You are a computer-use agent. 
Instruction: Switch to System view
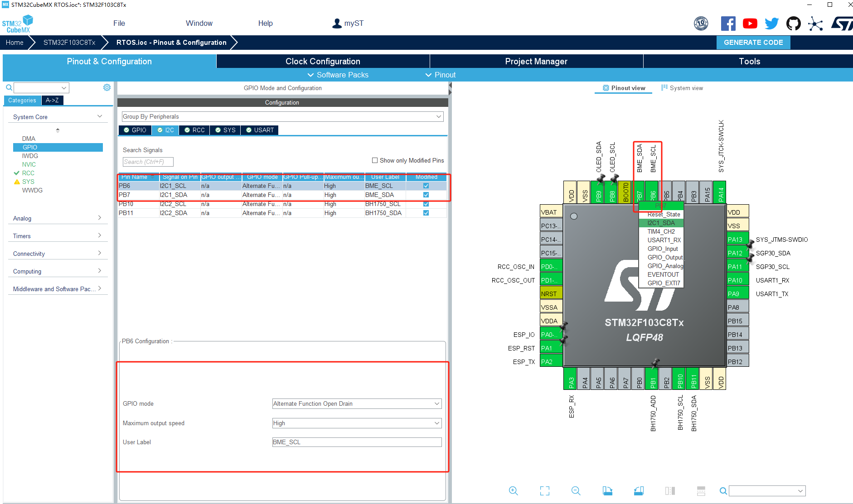tap(686, 88)
